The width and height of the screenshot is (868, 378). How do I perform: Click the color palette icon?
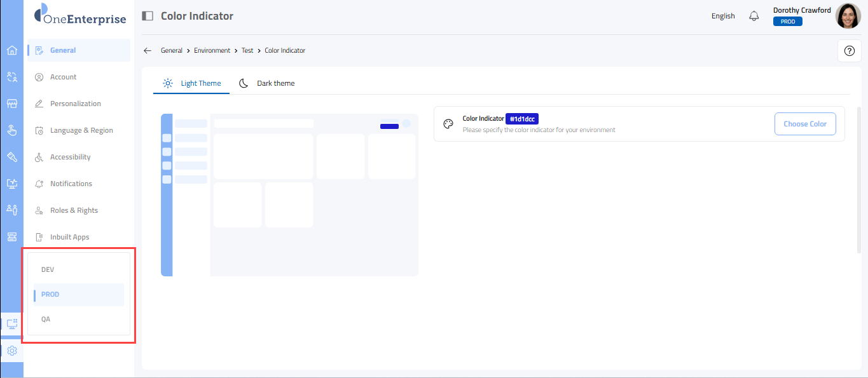point(448,124)
